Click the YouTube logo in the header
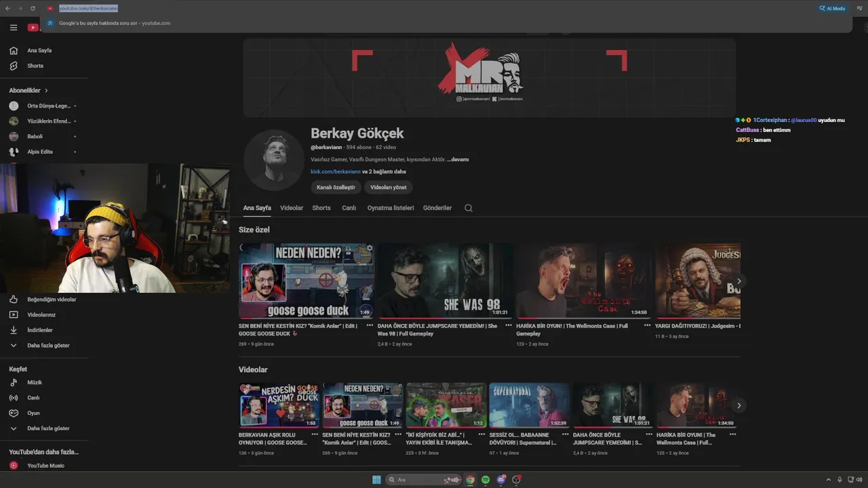Image resolution: width=868 pixels, height=488 pixels. coord(33,28)
